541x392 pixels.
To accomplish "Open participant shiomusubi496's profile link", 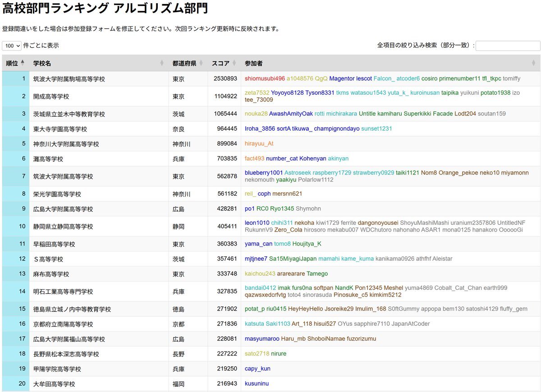I will tap(265, 78).
